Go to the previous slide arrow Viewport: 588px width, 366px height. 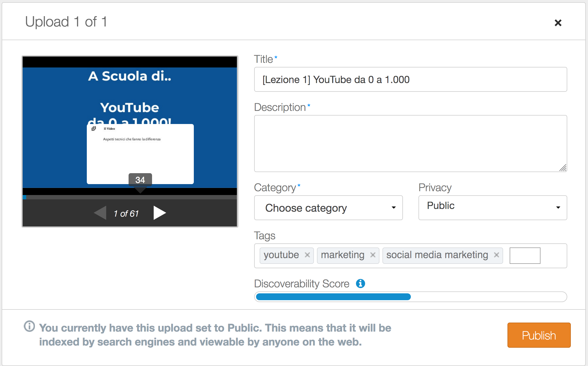pyautogui.click(x=100, y=213)
